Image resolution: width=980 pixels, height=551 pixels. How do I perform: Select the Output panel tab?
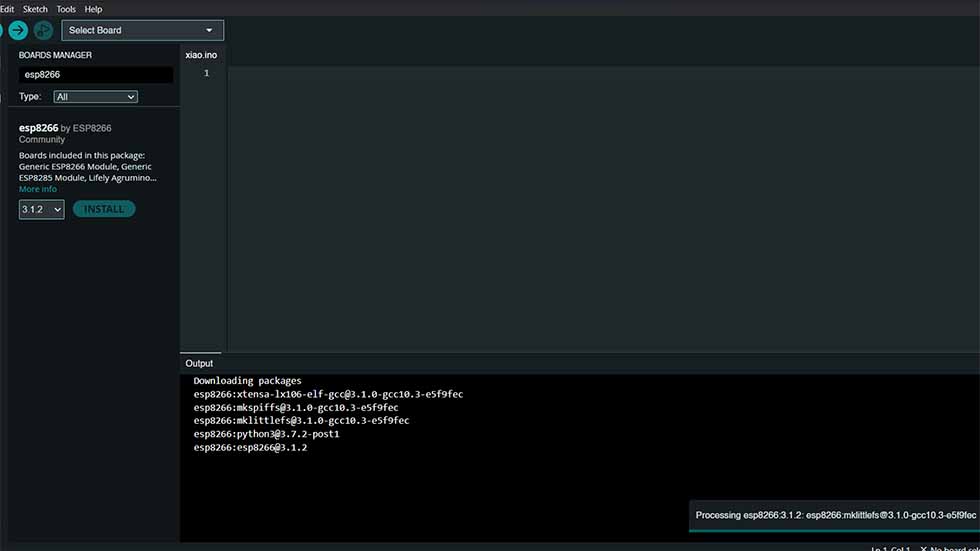point(199,363)
